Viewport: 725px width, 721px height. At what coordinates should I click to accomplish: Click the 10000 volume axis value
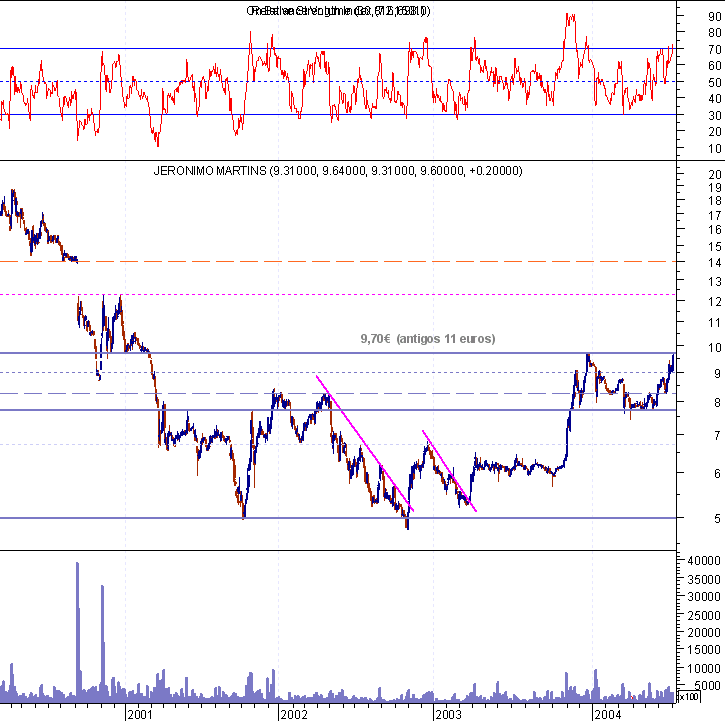704,668
